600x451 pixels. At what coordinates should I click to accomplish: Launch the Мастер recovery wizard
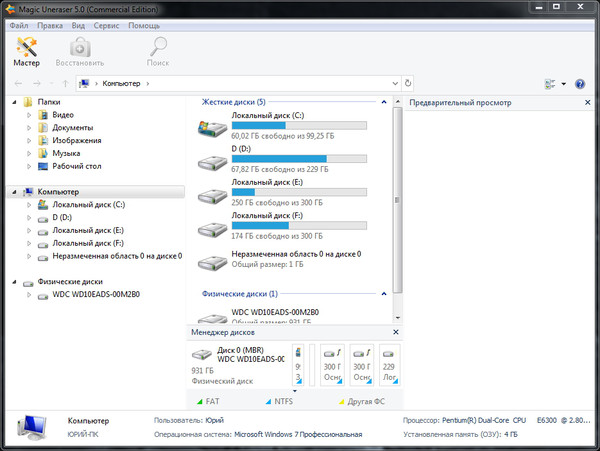[x=26, y=52]
